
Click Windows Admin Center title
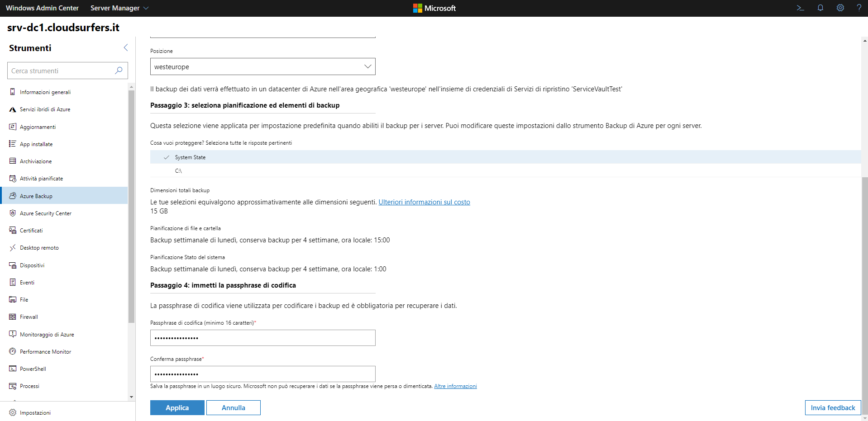[42, 8]
